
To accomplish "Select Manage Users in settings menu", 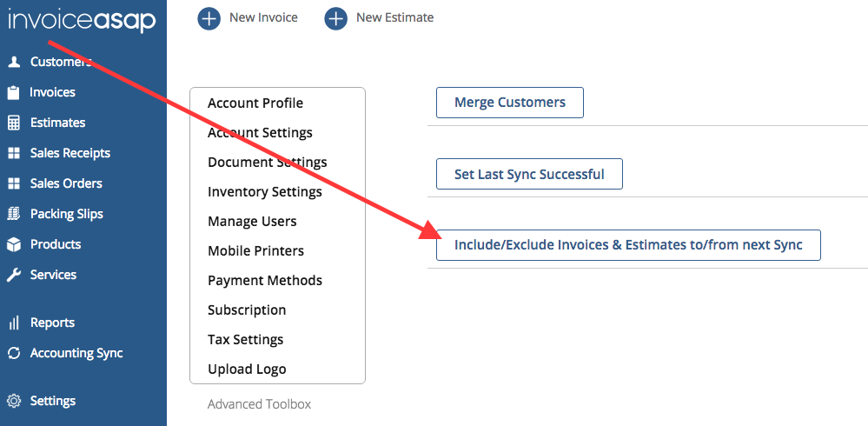I will pyautogui.click(x=252, y=221).
